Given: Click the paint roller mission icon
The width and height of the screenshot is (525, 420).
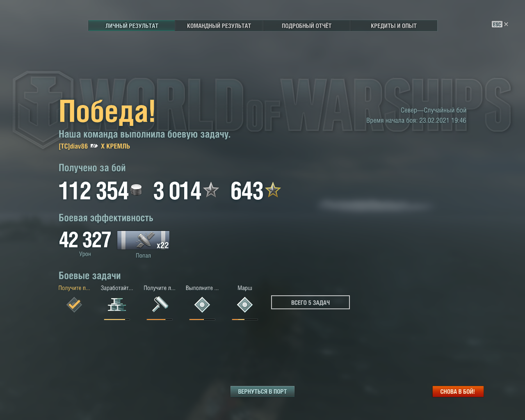Looking at the screenshot, I should coord(160,304).
